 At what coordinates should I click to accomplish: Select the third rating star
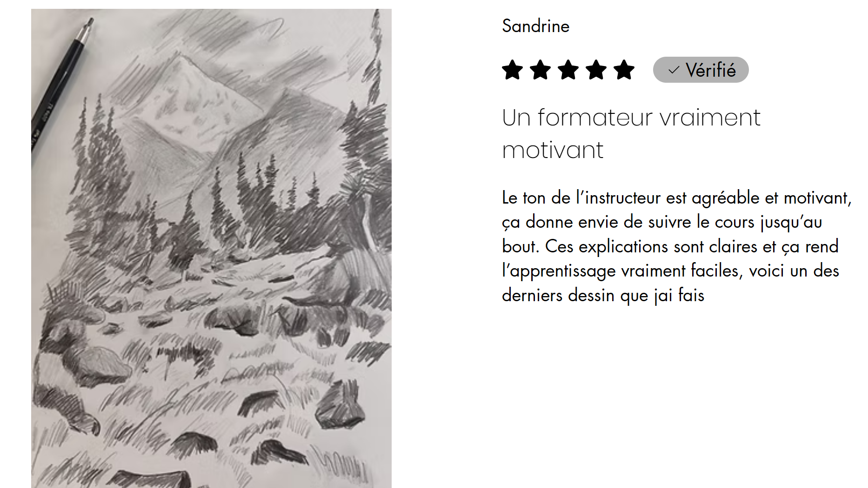tap(568, 70)
